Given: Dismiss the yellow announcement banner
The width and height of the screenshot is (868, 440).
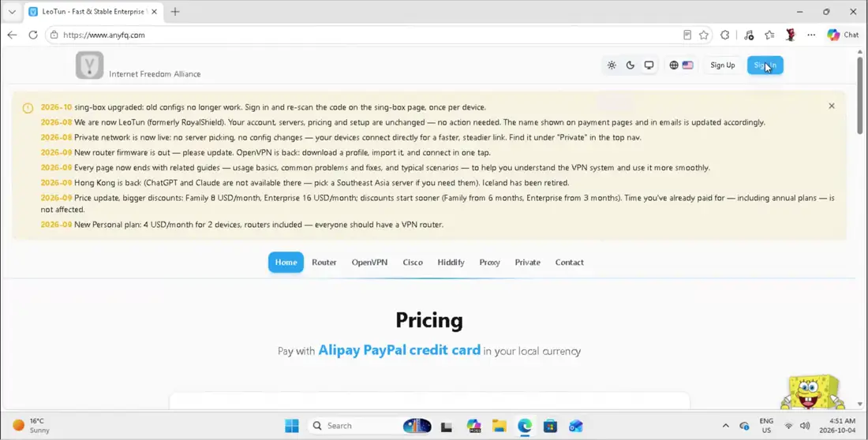Looking at the screenshot, I should tap(832, 106).
